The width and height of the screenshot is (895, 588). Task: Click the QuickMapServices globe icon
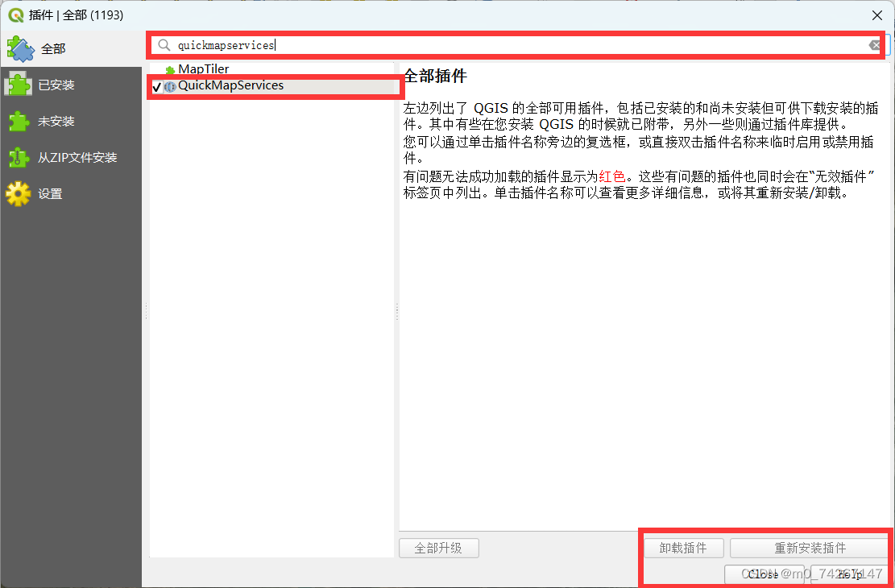pyautogui.click(x=169, y=87)
